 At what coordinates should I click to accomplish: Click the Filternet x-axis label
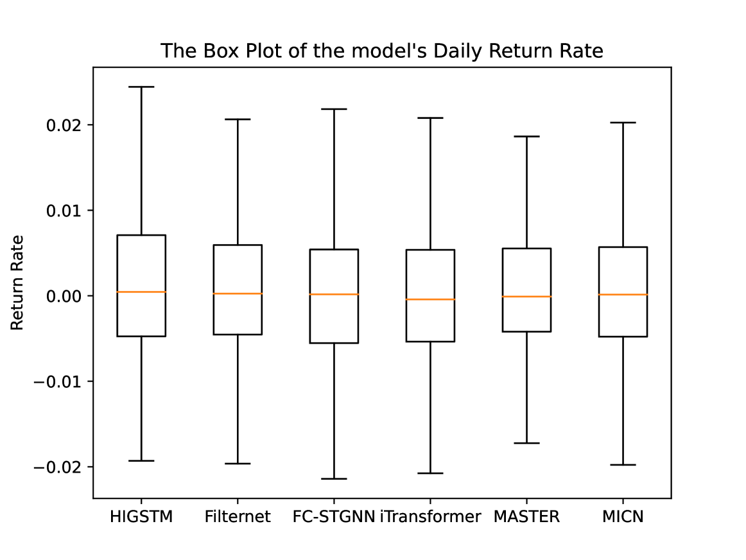(238, 516)
